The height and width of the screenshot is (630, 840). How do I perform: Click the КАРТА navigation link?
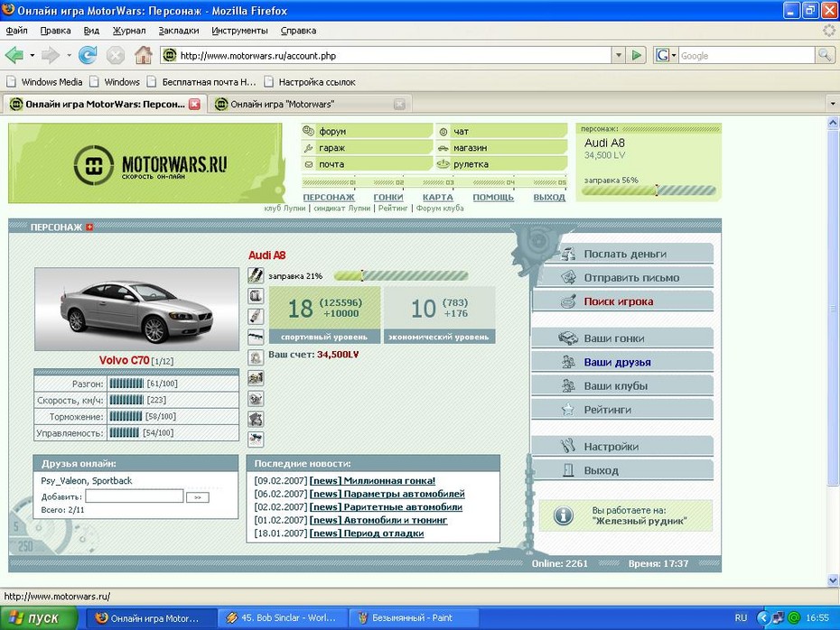click(x=438, y=198)
